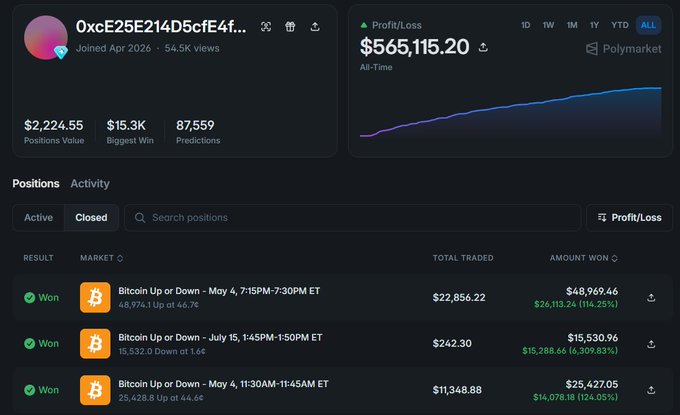
Task: Show Active positions
Action: [39, 217]
